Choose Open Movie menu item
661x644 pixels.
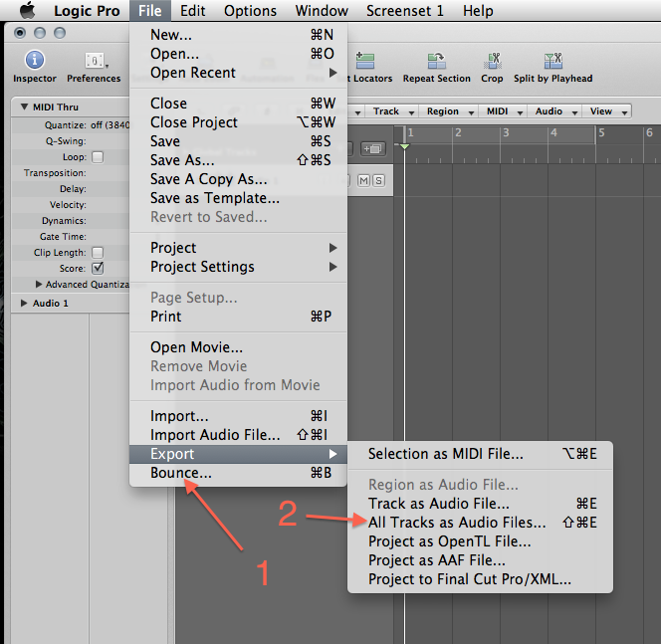(x=238, y=347)
